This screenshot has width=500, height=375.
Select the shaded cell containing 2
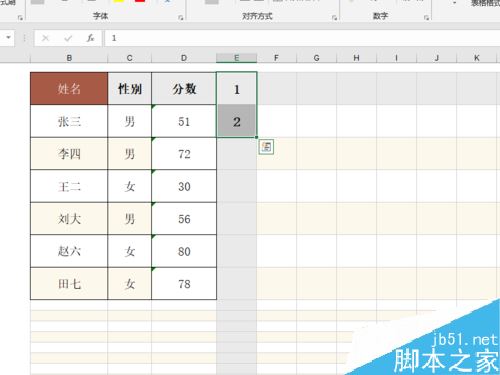click(x=237, y=121)
